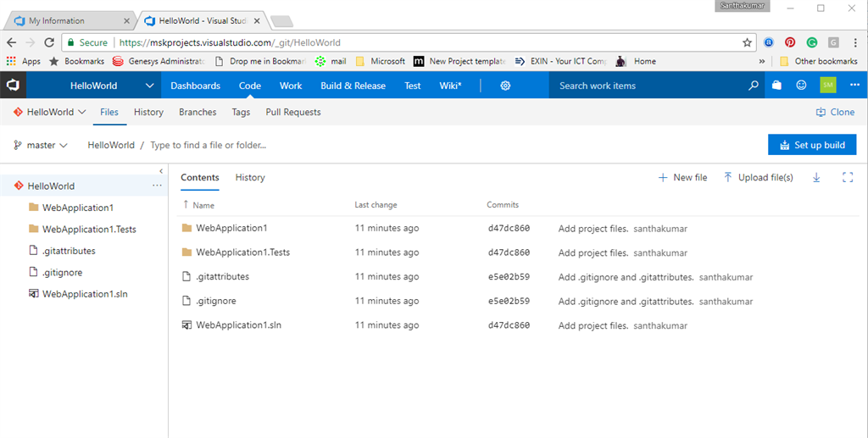Click the Set up build button
The image size is (868, 438).
(812, 145)
